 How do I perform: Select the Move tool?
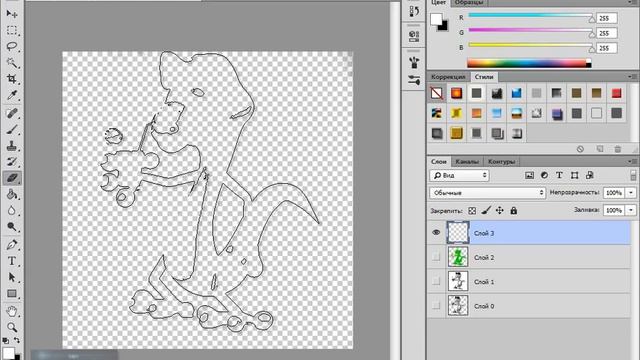click(11, 14)
